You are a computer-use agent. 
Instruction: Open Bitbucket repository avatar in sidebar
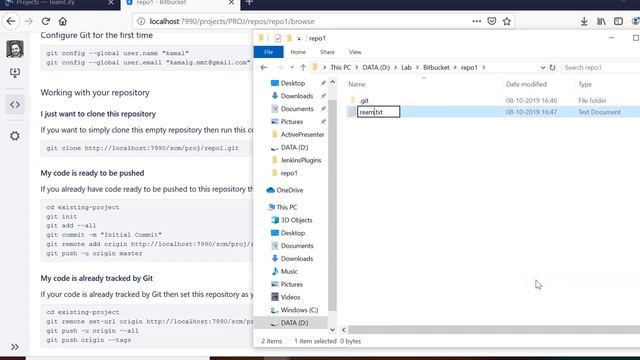(x=15, y=49)
